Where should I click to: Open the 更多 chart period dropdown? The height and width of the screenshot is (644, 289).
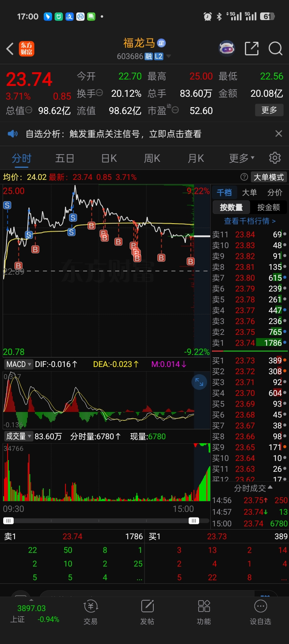(241, 158)
